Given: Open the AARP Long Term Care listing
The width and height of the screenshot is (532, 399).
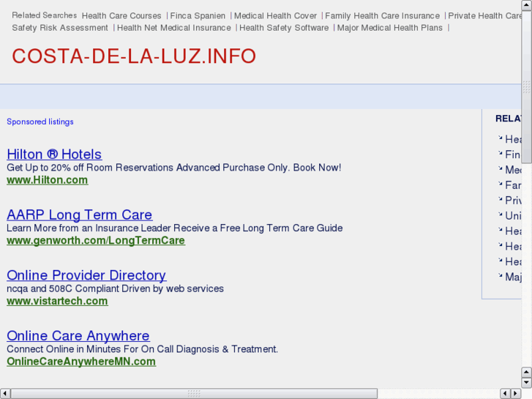Looking at the screenshot, I should point(79,215).
